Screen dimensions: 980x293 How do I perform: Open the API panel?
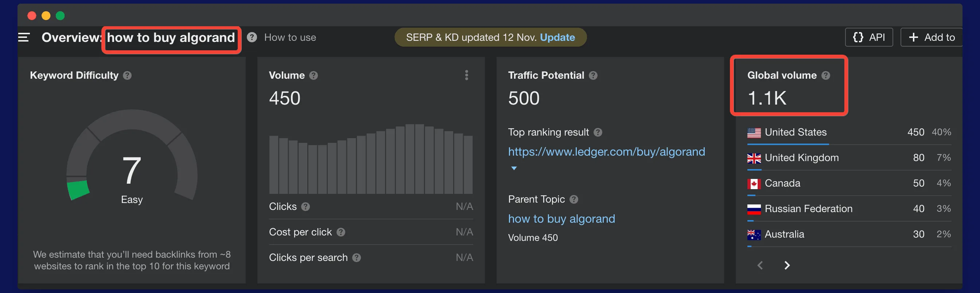[869, 37]
